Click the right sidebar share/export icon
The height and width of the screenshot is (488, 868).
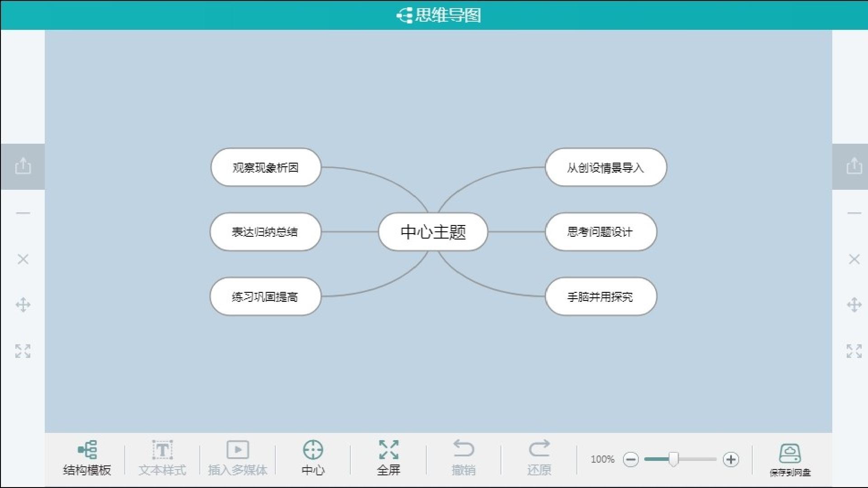pos(854,166)
